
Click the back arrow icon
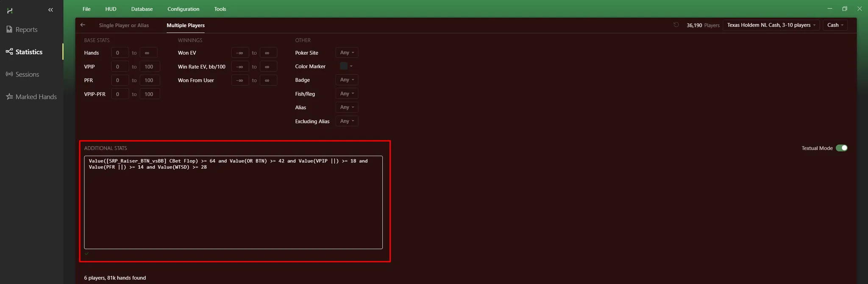pyautogui.click(x=83, y=25)
